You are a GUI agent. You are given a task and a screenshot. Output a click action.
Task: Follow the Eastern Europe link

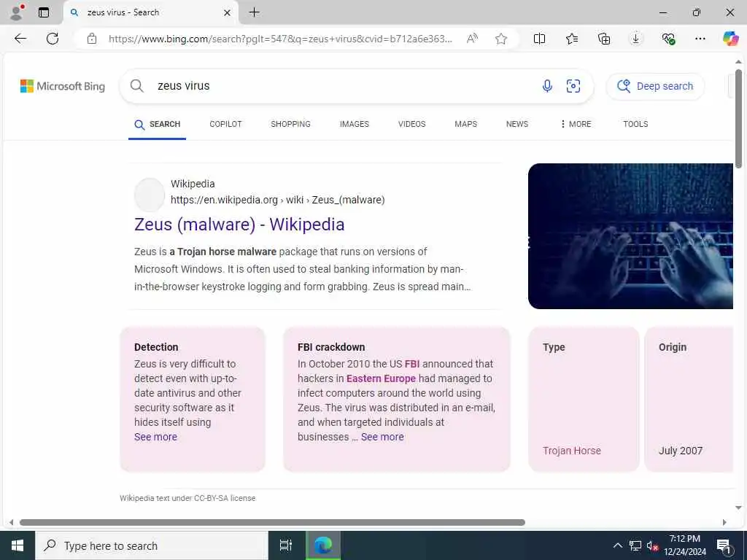click(x=381, y=378)
